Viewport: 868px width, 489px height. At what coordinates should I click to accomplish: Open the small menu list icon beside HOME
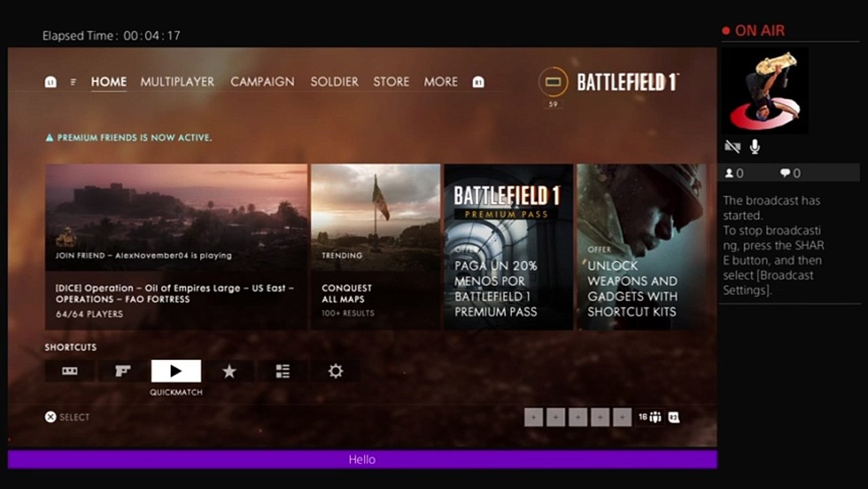[x=73, y=82]
